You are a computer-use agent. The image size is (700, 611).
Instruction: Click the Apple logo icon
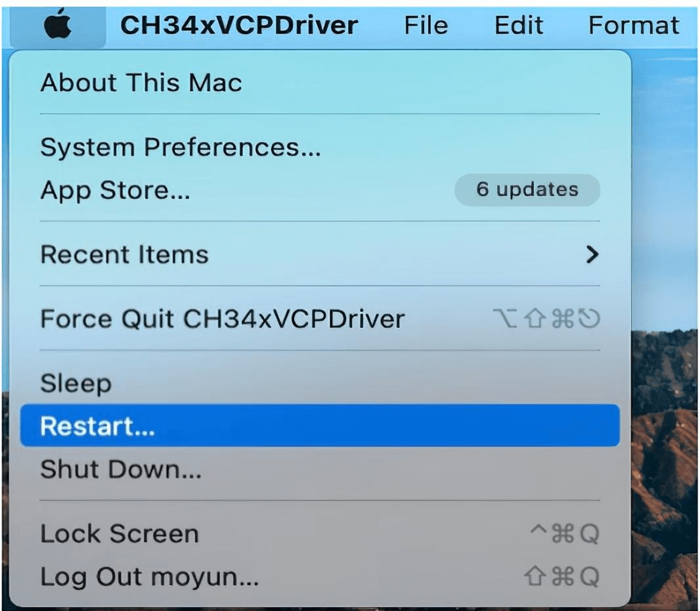coord(58,26)
